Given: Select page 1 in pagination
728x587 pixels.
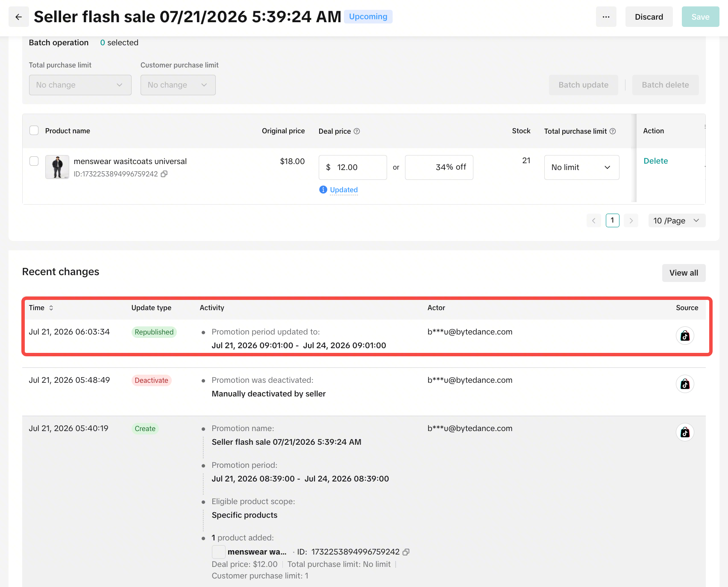Looking at the screenshot, I should pyautogui.click(x=612, y=220).
